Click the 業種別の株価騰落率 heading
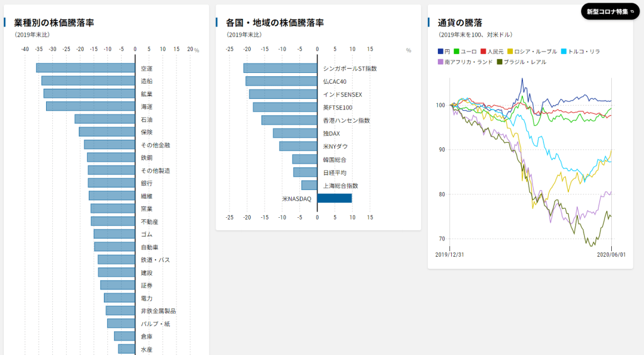The height and width of the screenshot is (355, 644). tap(54, 23)
